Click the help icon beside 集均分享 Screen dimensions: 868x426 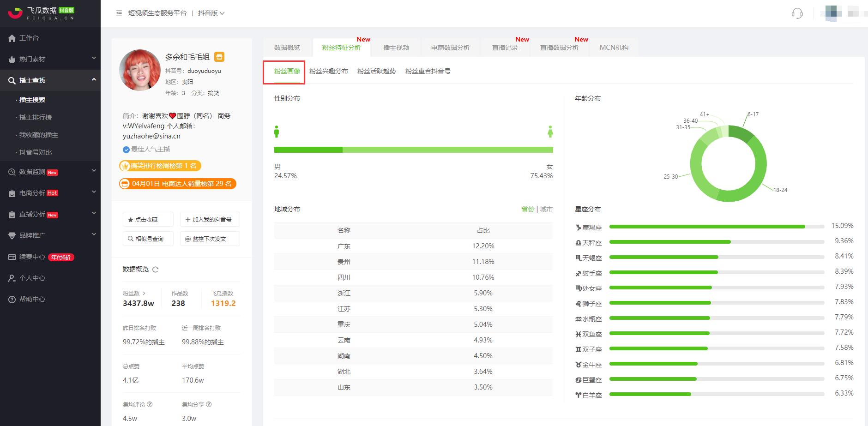point(209,404)
